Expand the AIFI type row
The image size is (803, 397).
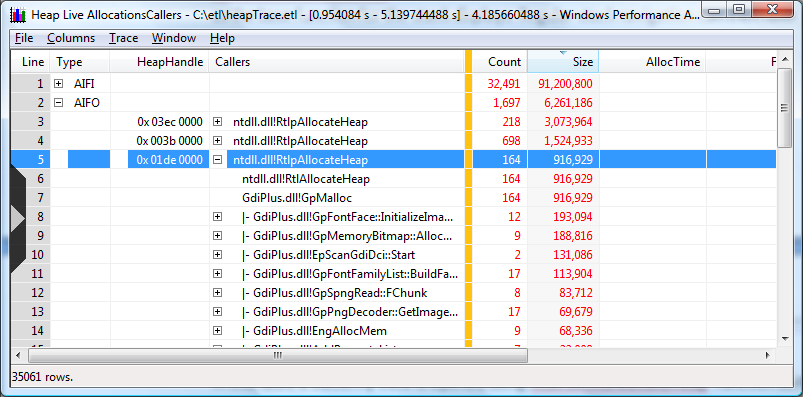coord(58,83)
